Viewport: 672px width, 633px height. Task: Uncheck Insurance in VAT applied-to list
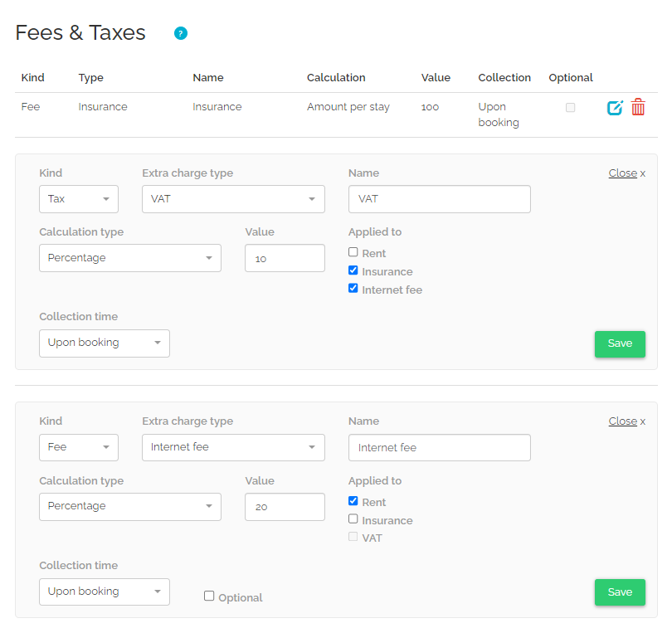click(x=353, y=270)
